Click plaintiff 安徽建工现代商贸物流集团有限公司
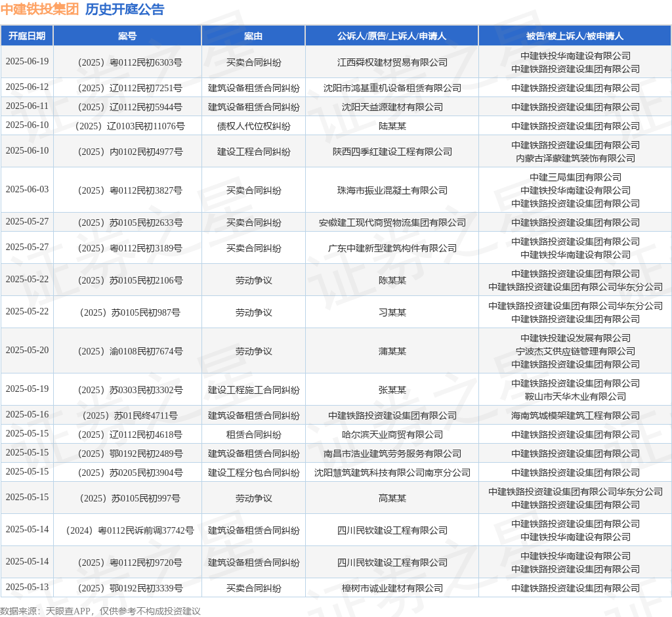Image resolution: width=672 pixels, height=617 pixels. (392, 223)
